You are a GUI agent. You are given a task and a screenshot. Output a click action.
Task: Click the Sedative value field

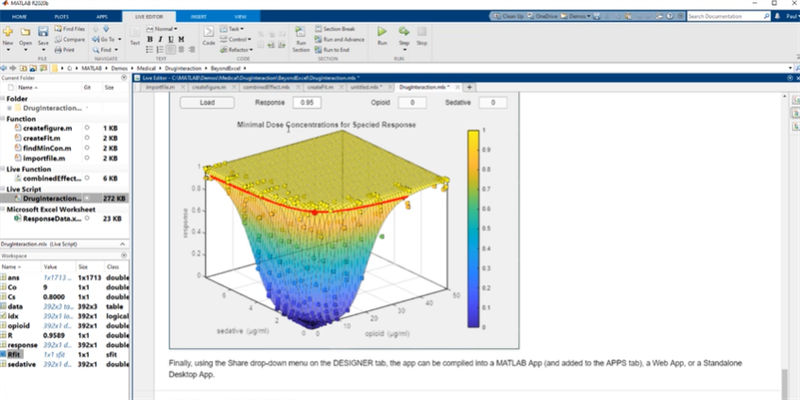[x=493, y=103]
